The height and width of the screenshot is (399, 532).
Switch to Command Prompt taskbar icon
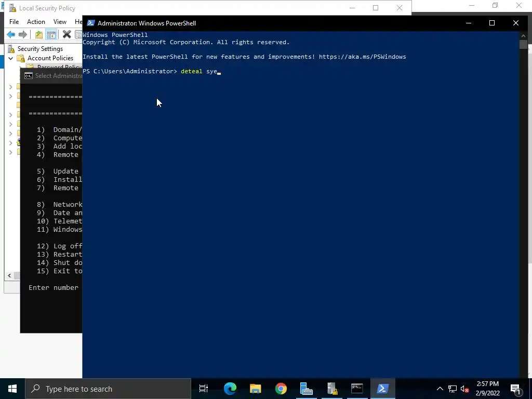tap(357, 389)
